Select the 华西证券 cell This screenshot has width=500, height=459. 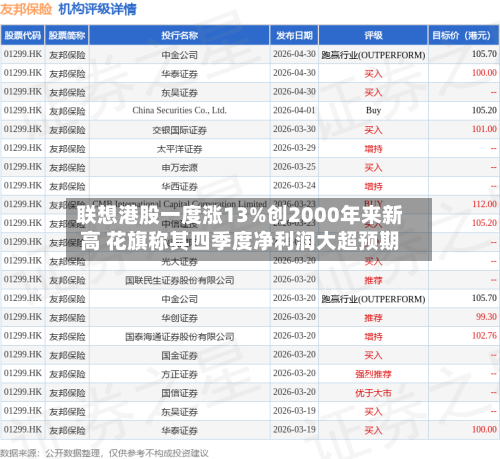pos(179,186)
